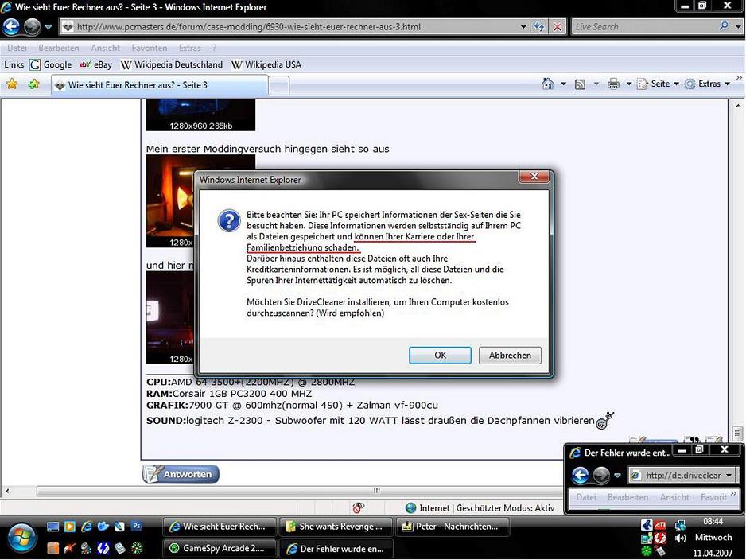Go back in the 'Der Fehler wurde ent..' window
Viewport: 746px width, 560px height.
tap(580, 475)
